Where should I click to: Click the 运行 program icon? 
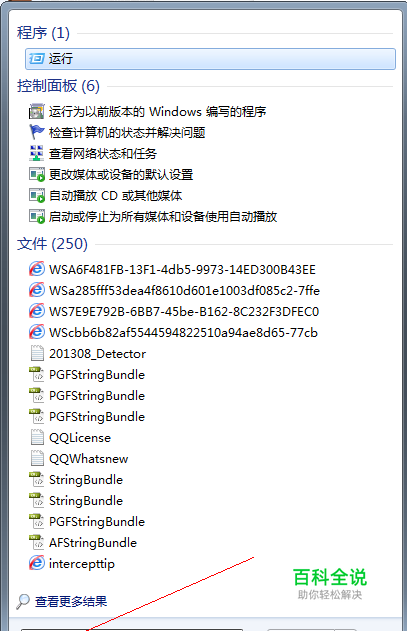click(37, 59)
